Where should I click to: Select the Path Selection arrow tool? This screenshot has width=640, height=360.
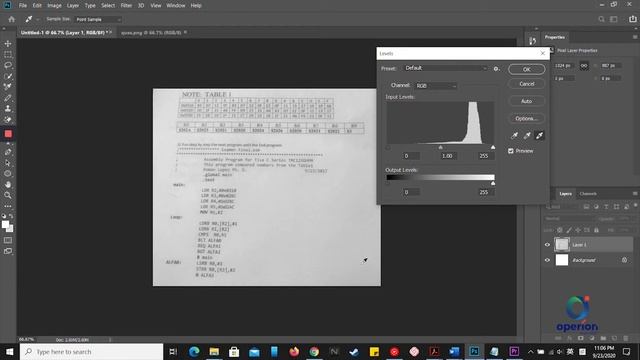(8, 163)
